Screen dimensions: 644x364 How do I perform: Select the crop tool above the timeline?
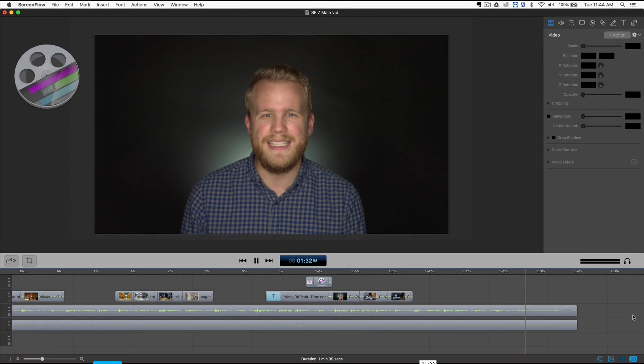tap(29, 261)
